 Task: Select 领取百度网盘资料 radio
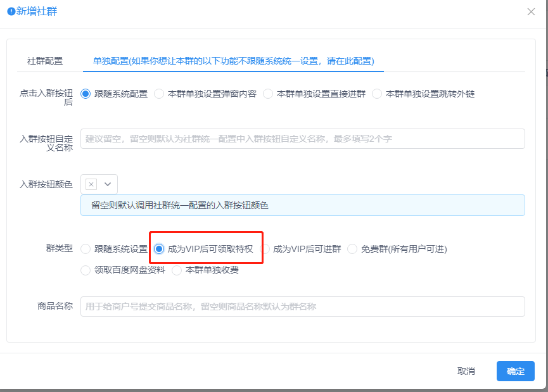pyautogui.click(x=86, y=270)
